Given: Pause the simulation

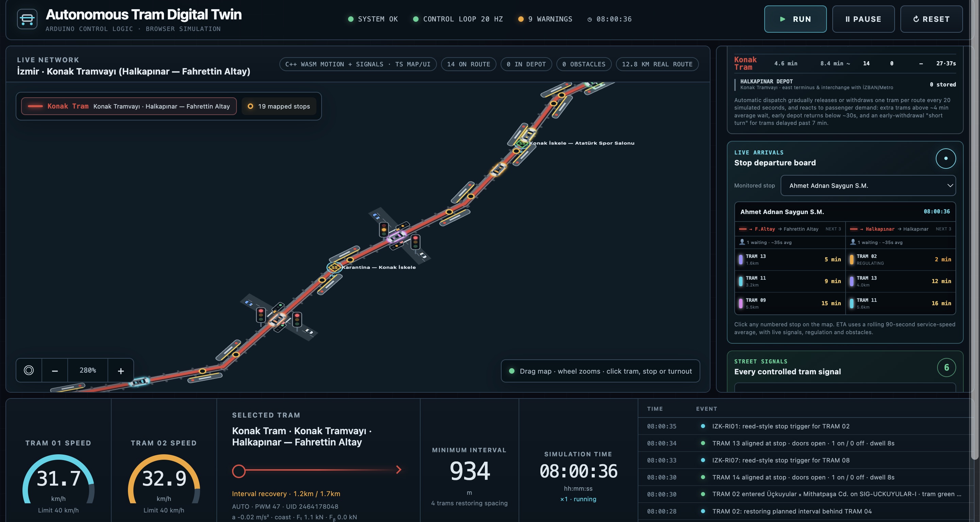Looking at the screenshot, I should pyautogui.click(x=863, y=19).
